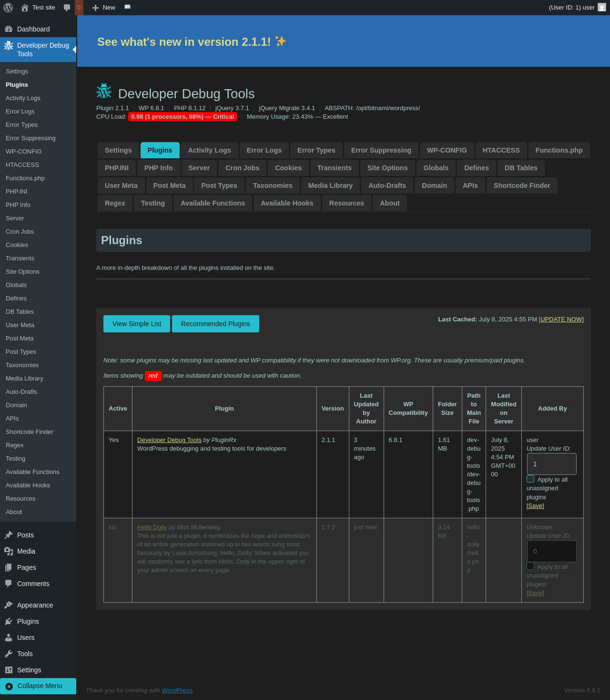Click the View Simple List button
The image size is (610, 700).
tap(137, 324)
